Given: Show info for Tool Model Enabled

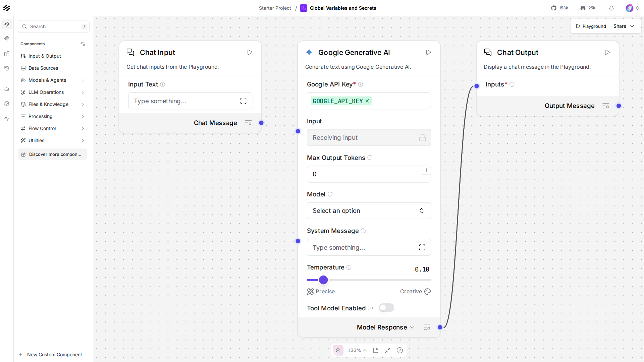Looking at the screenshot, I should [x=370, y=308].
